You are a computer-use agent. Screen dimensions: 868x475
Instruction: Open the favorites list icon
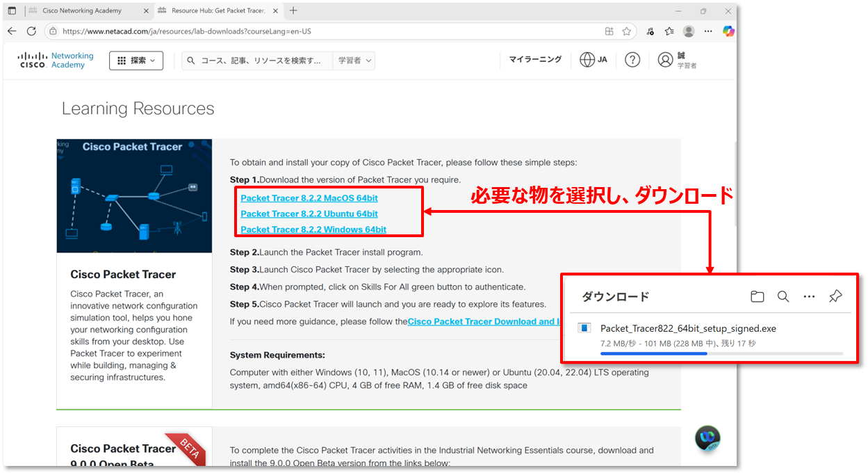coord(669,31)
